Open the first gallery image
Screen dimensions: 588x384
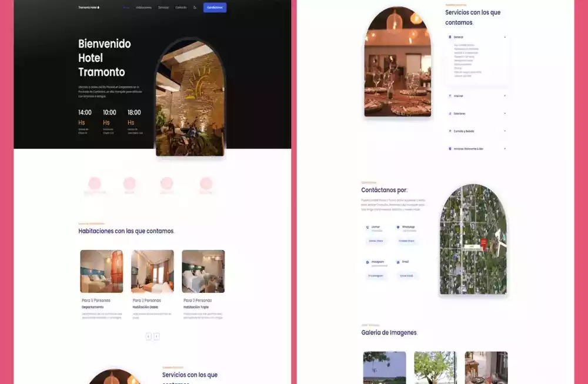point(385,368)
